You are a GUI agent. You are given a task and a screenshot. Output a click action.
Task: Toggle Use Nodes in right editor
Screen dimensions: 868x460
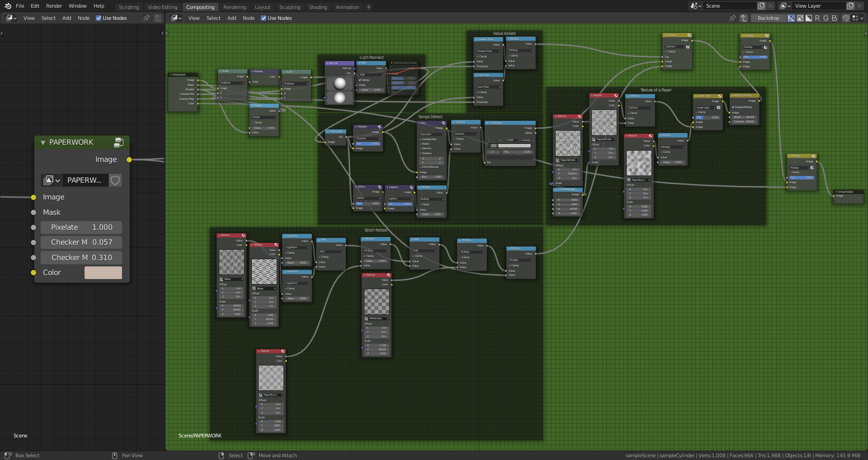coord(264,18)
